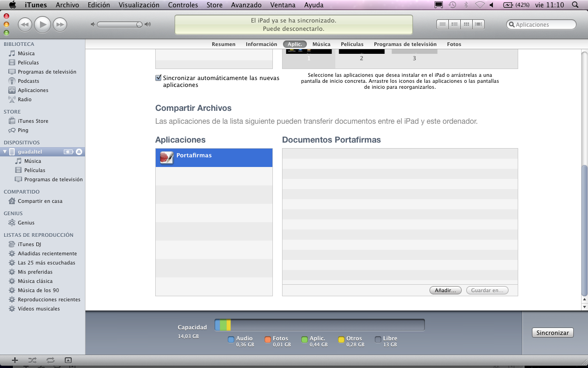The width and height of the screenshot is (588, 368).
Task: Open Música in the Biblioteca section
Action: [26, 53]
